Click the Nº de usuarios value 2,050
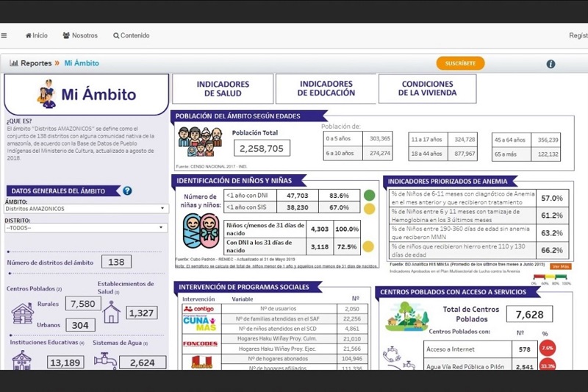The height and width of the screenshot is (392, 588). click(x=352, y=309)
